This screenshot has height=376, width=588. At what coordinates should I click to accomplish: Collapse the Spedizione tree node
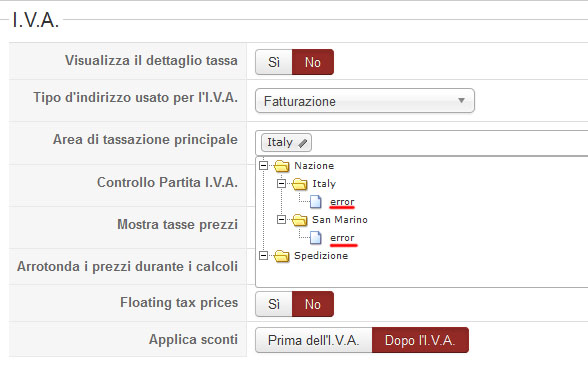(x=264, y=256)
